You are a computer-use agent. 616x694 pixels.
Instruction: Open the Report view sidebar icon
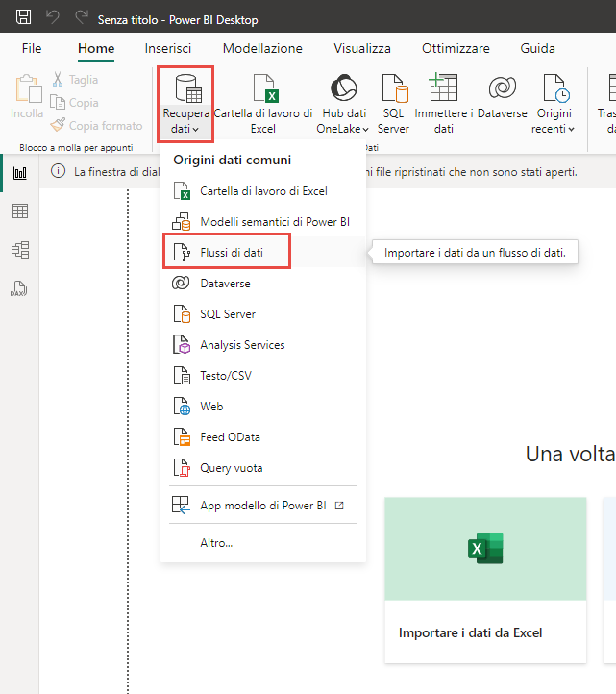(x=20, y=173)
